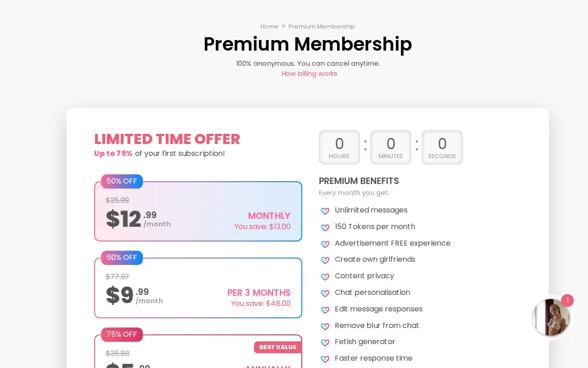The height and width of the screenshot is (368, 588).
Task: Click the 50% OFF badge
Action: pos(122,181)
